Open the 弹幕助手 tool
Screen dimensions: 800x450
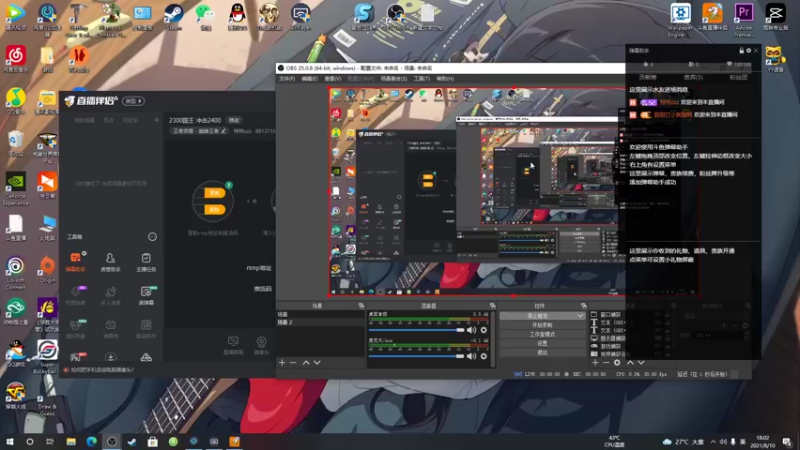[x=76, y=261]
